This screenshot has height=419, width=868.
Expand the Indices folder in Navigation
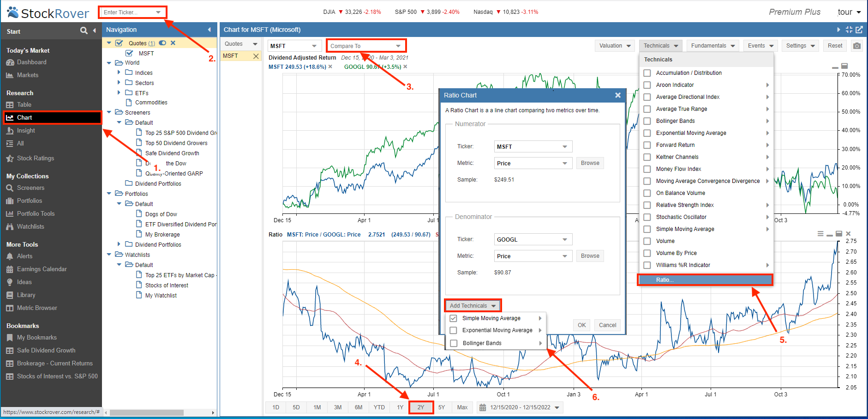pos(119,73)
